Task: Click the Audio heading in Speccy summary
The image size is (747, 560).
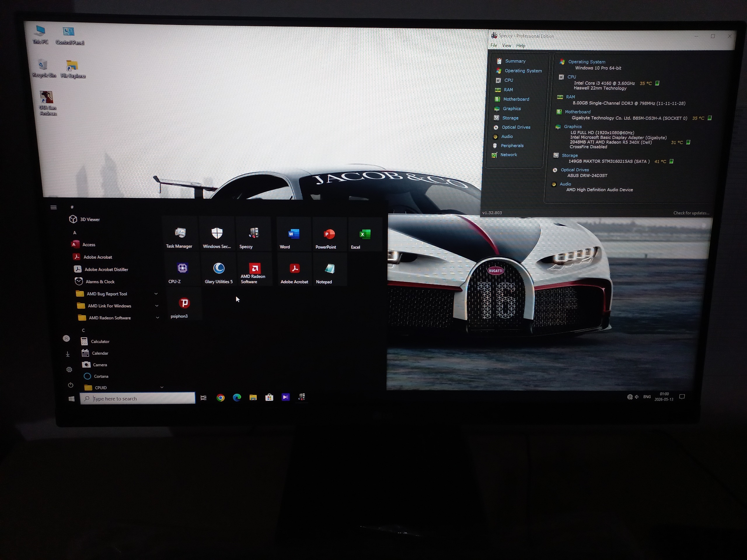Action: 565,184
